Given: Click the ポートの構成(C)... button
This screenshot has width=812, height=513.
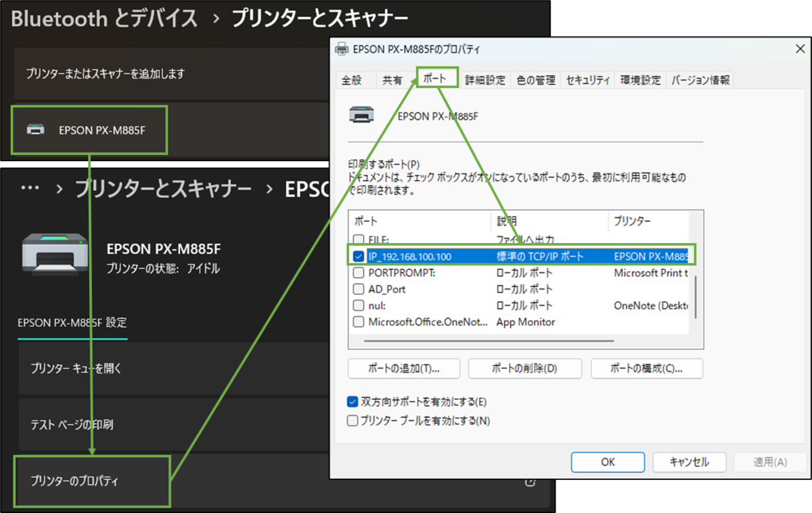Looking at the screenshot, I should coord(647,369).
